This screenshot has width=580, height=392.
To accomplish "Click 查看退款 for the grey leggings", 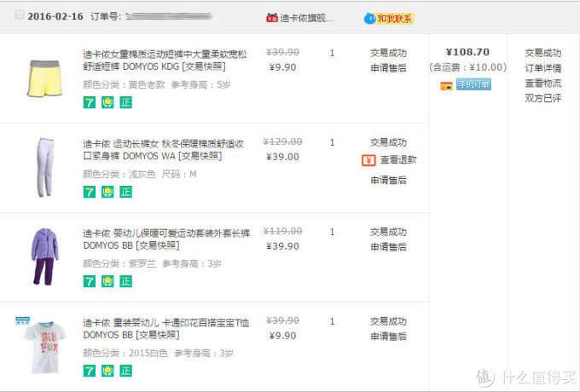I will (x=398, y=159).
